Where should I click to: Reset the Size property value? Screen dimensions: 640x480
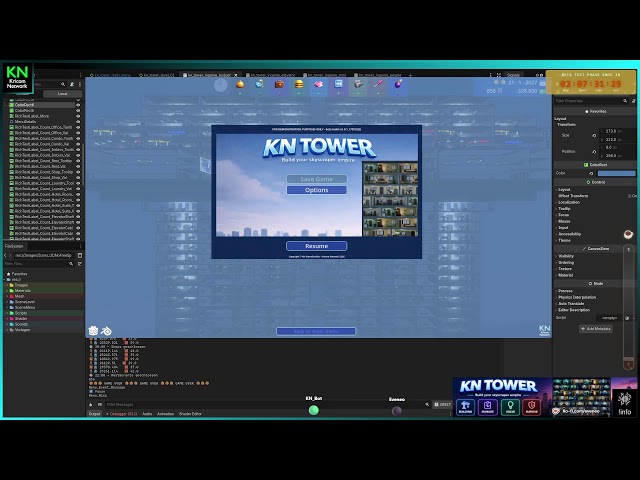point(594,136)
